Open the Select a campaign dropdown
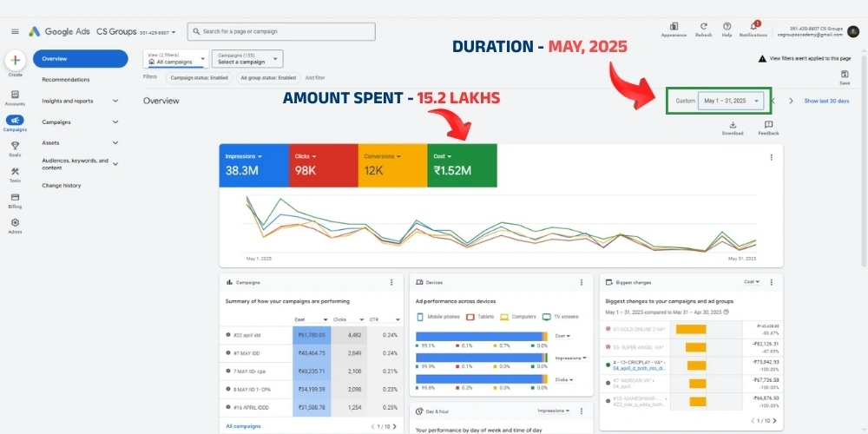Image resolution: width=868 pixels, height=434 pixels. (x=247, y=59)
